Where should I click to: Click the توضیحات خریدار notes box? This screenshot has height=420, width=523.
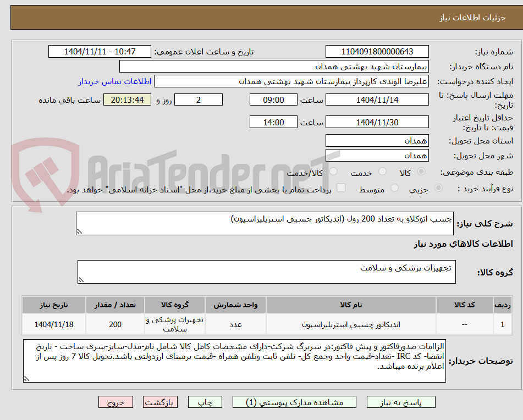click(x=234, y=361)
